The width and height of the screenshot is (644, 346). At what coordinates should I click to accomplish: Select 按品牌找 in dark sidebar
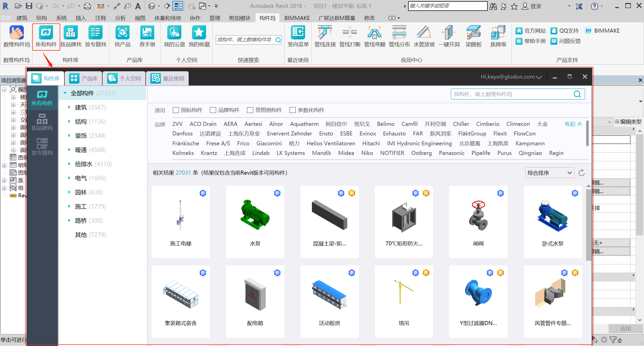point(42,122)
